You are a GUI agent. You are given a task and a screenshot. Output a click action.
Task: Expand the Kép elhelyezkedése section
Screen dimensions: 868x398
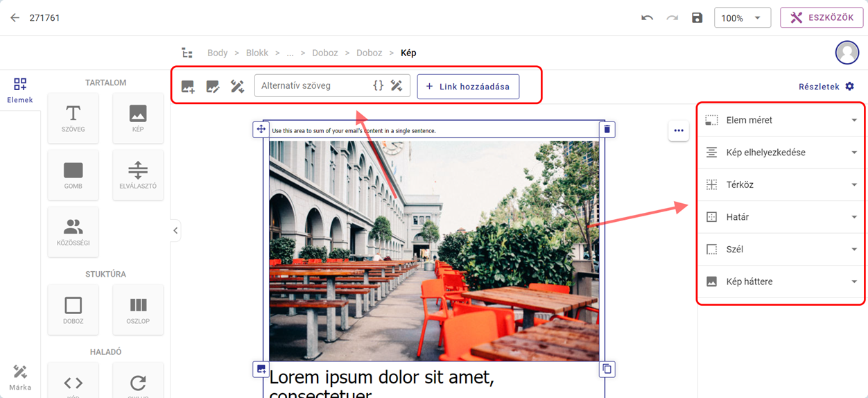tap(781, 153)
